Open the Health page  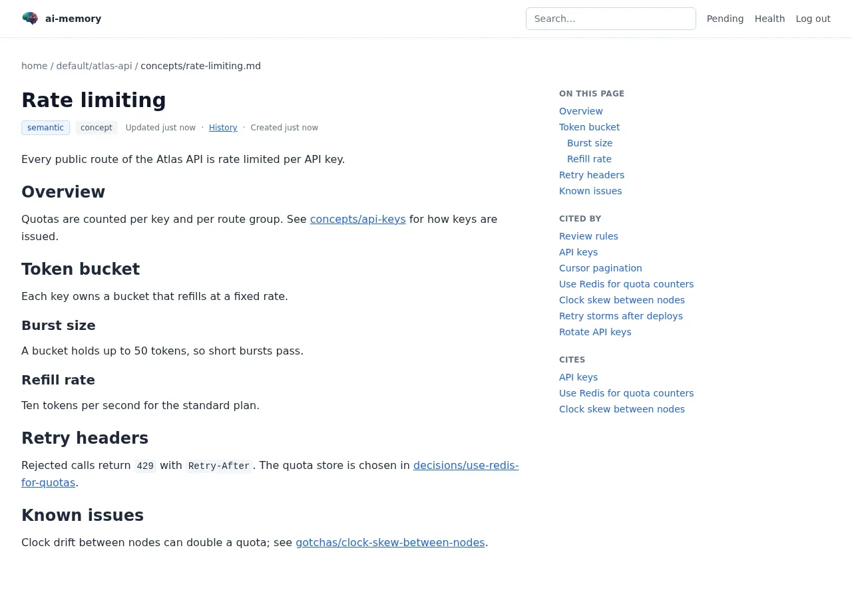769,19
